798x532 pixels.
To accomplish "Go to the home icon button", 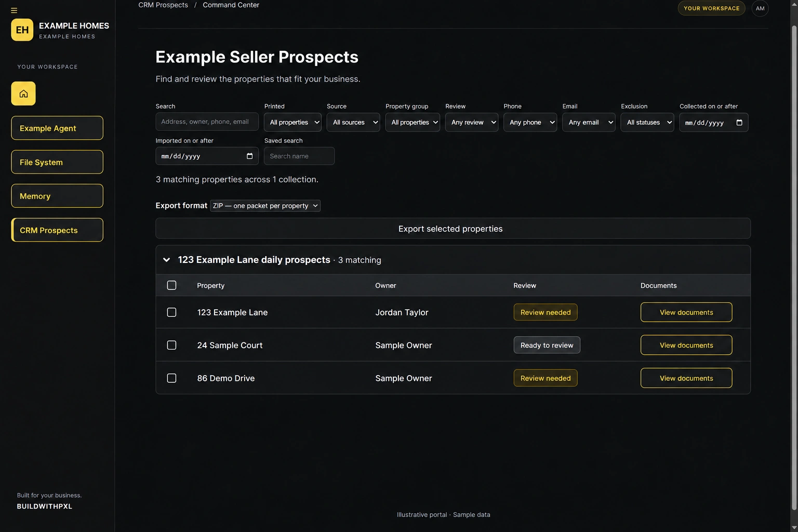I will (23, 94).
